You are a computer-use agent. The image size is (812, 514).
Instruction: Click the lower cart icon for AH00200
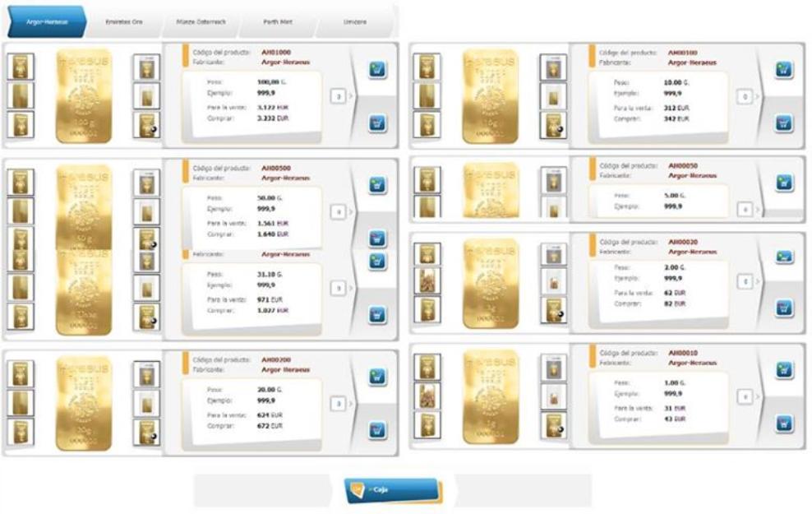[x=377, y=430]
